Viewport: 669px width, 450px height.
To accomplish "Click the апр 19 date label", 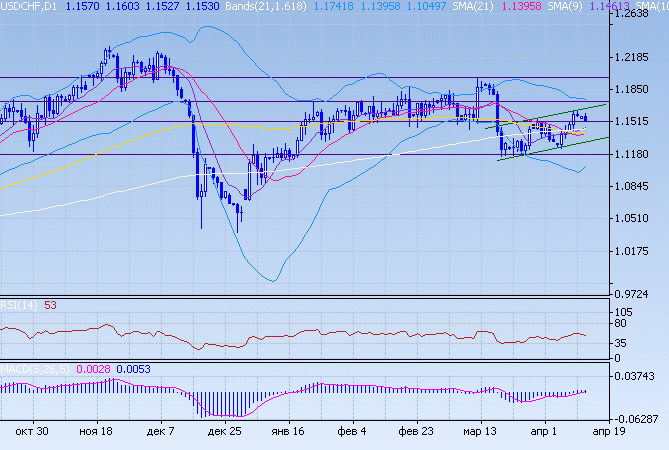I will pos(602,429).
